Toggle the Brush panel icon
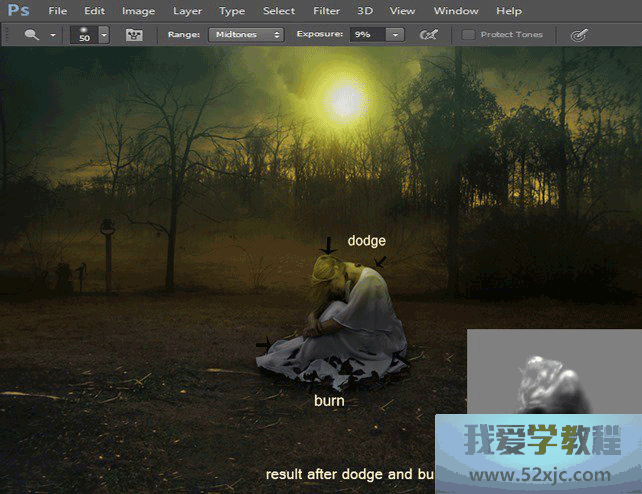Screen dimensions: 642x494 tap(134, 35)
